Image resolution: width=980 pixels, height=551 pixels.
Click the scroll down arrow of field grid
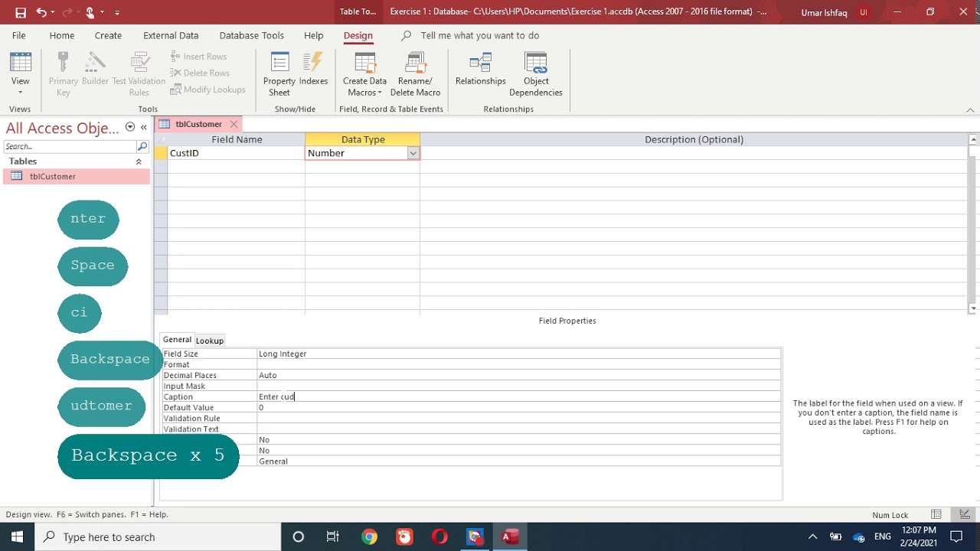[x=973, y=308]
